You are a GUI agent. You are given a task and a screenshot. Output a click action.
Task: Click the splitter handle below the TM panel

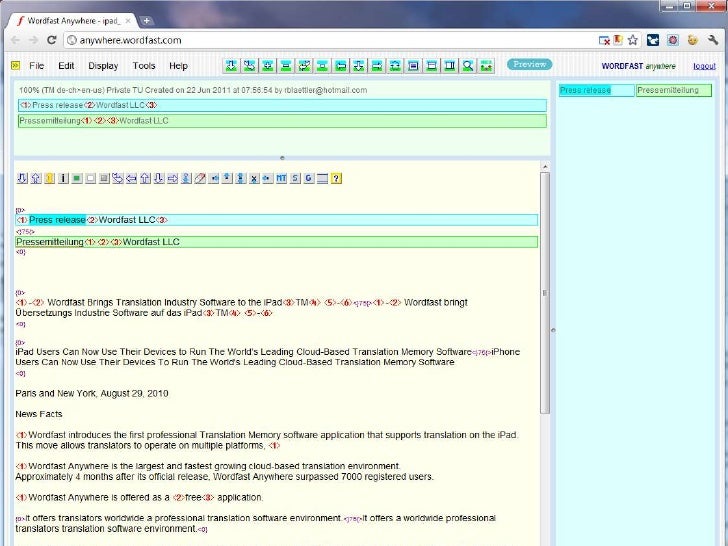(x=282, y=158)
